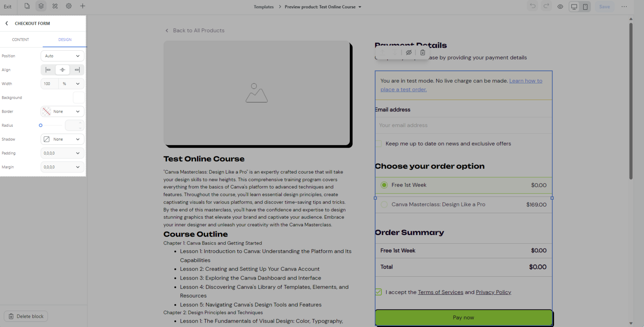
Task: Click the Width value 100 field
Action: (50, 84)
